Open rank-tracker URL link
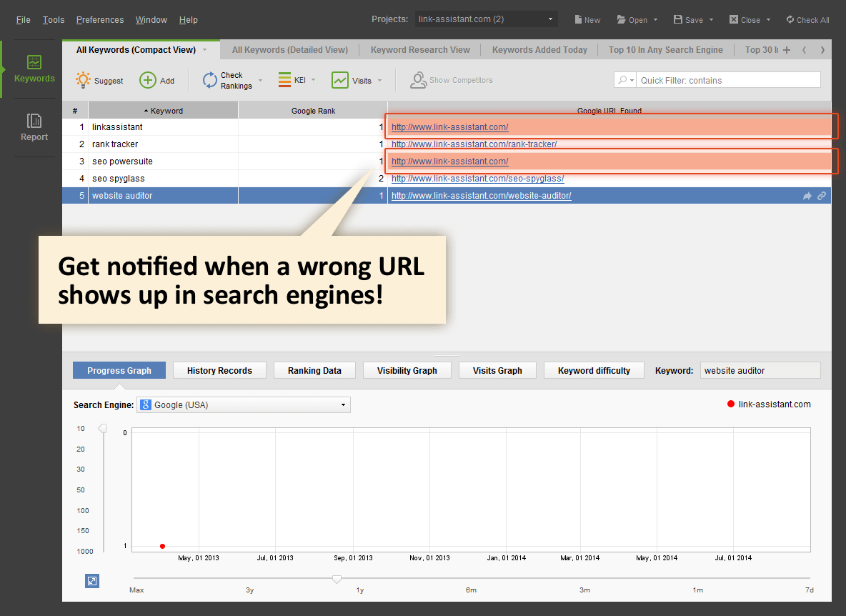 (x=474, y=144)
